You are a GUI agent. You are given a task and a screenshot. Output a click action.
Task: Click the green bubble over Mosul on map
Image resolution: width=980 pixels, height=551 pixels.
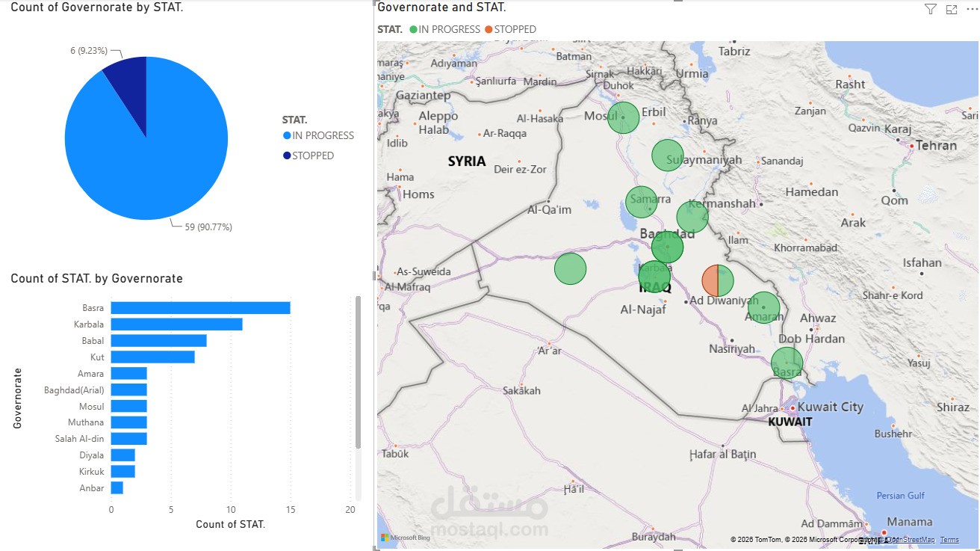(x=624, y=117)
